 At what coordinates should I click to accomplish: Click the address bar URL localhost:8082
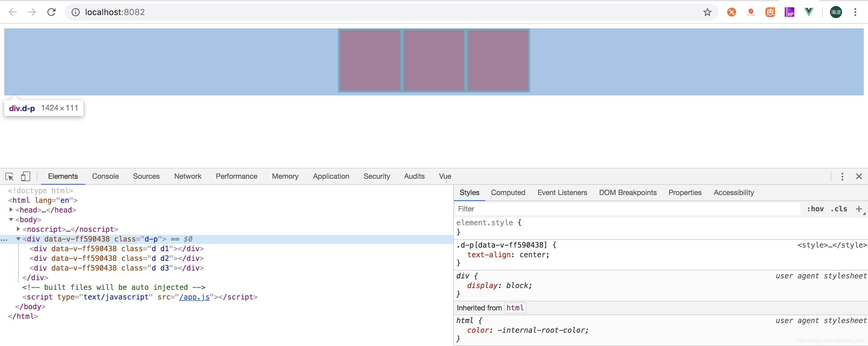tap(115, 12)
